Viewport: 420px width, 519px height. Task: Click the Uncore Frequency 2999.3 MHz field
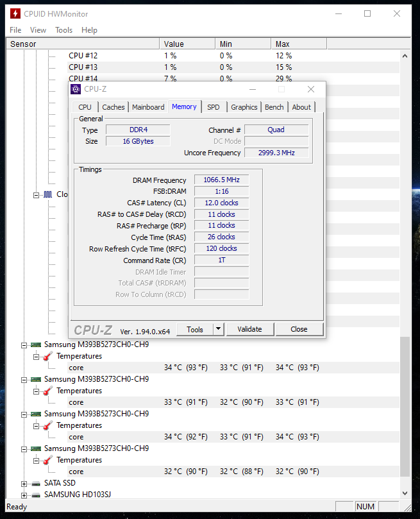pyautogui.click(x=276, y=153)
